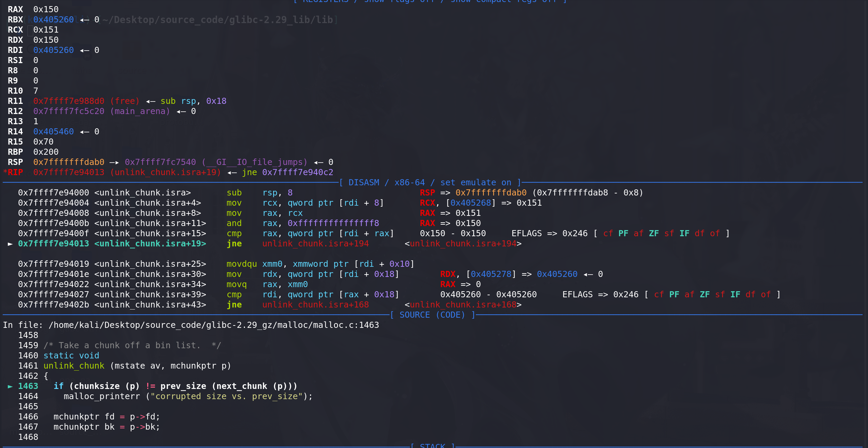Click the RBP value 0x200
868x448 pixels.
pyautogui.click(x=46, y=152)
